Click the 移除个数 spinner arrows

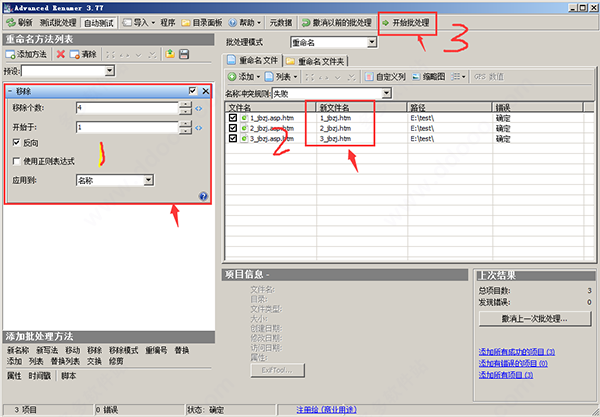[185, 108]
